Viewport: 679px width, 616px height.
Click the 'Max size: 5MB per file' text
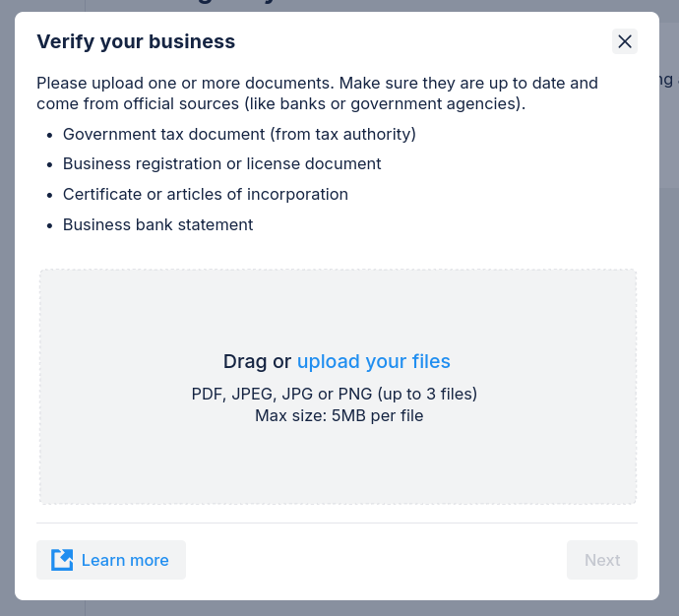(339, 415)
